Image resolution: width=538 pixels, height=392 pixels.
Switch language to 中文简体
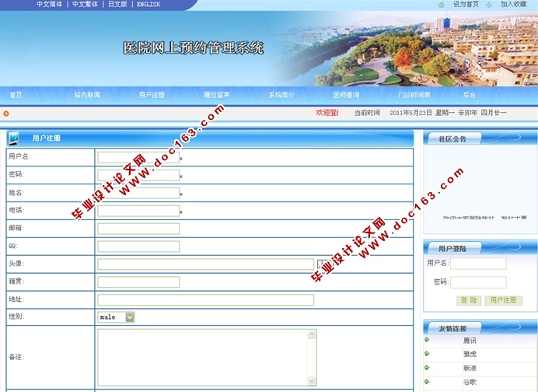point(50,5)
